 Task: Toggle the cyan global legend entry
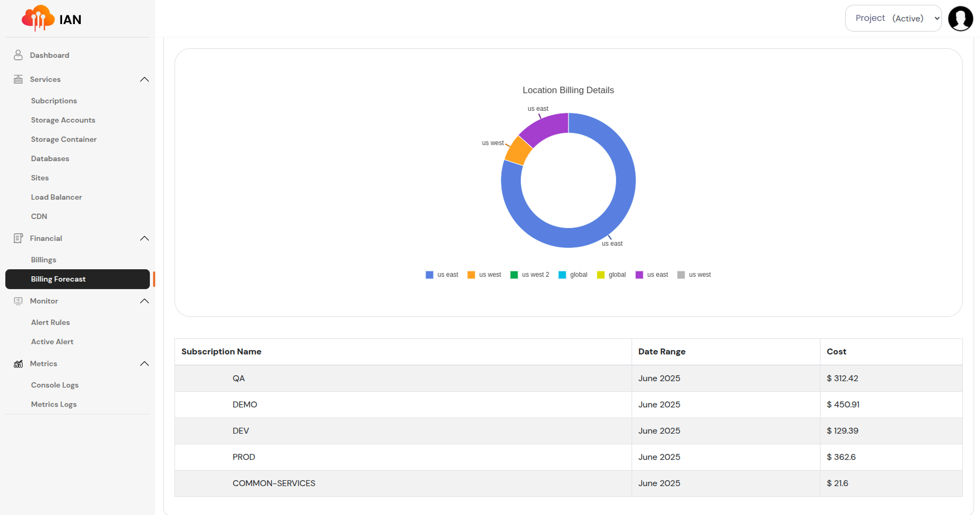point(573,274)
